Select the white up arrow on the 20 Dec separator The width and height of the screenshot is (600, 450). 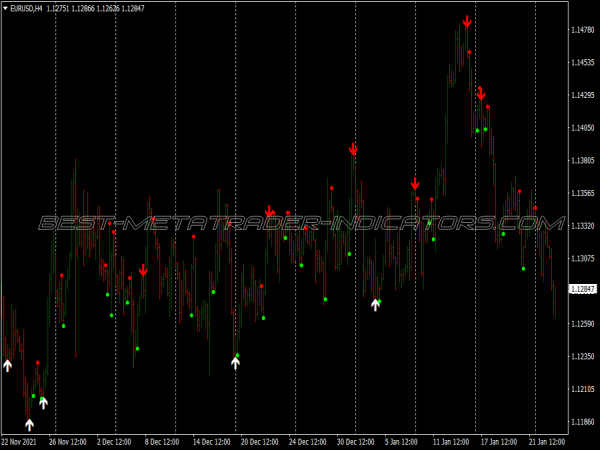[235, 363]
